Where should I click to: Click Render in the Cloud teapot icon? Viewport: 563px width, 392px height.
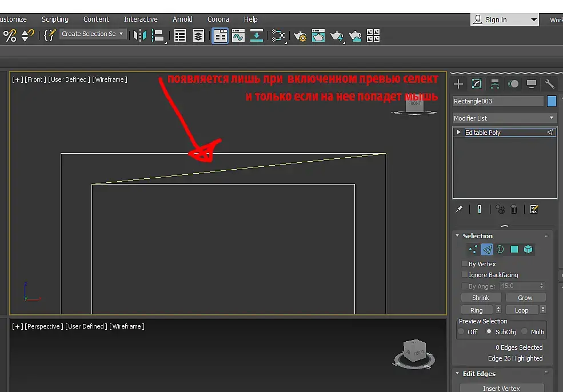coord(355,36)
